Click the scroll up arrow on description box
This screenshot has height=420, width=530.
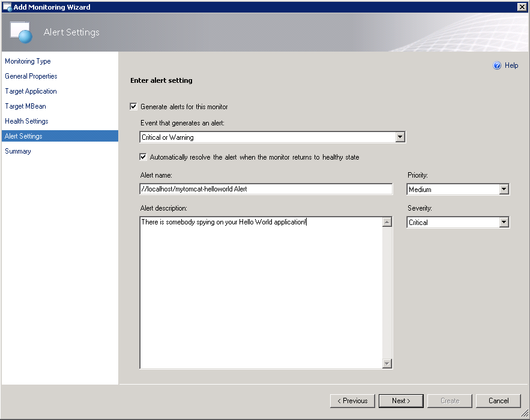pos(388,220)
